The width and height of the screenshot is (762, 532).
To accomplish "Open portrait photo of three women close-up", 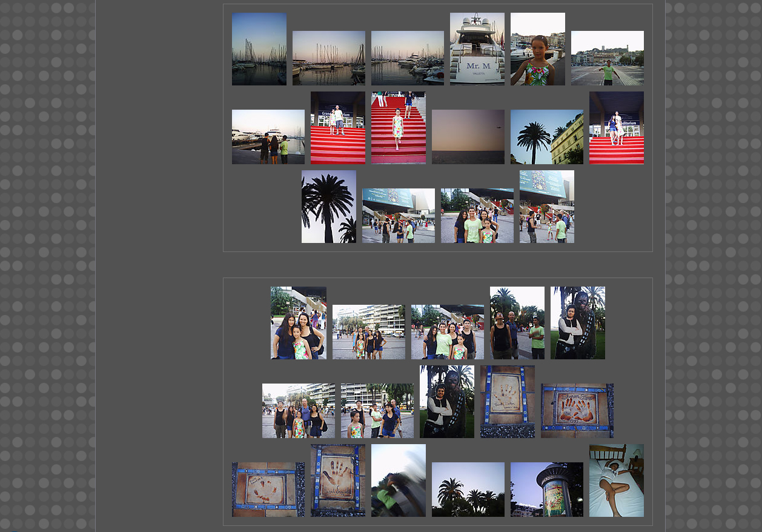I will pyautogui.click(x=298, y=323).
